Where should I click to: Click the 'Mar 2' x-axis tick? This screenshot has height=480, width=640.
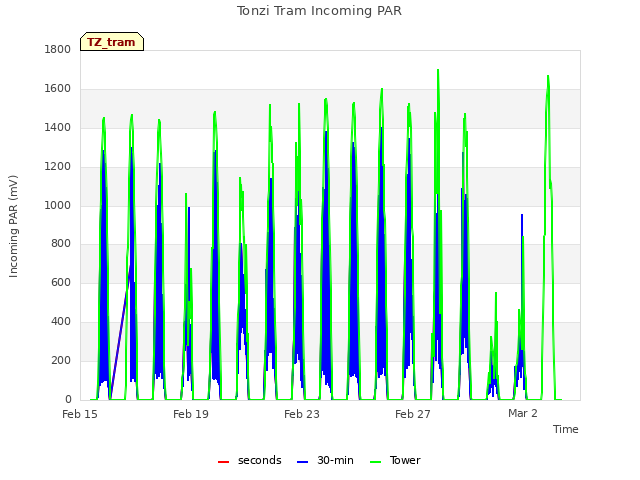[x=522, y=413]
